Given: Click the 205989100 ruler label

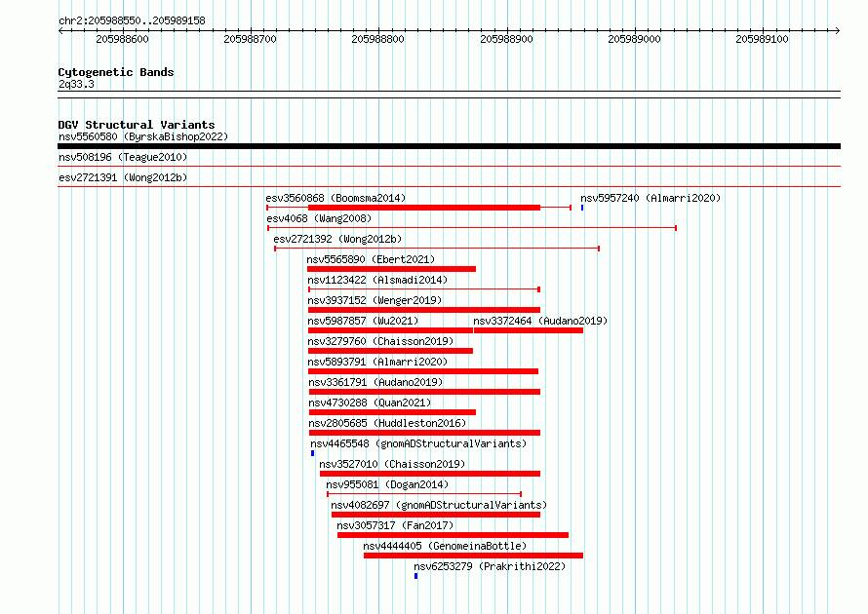Looking at the screenshot, I should click(x=763, y=39).
